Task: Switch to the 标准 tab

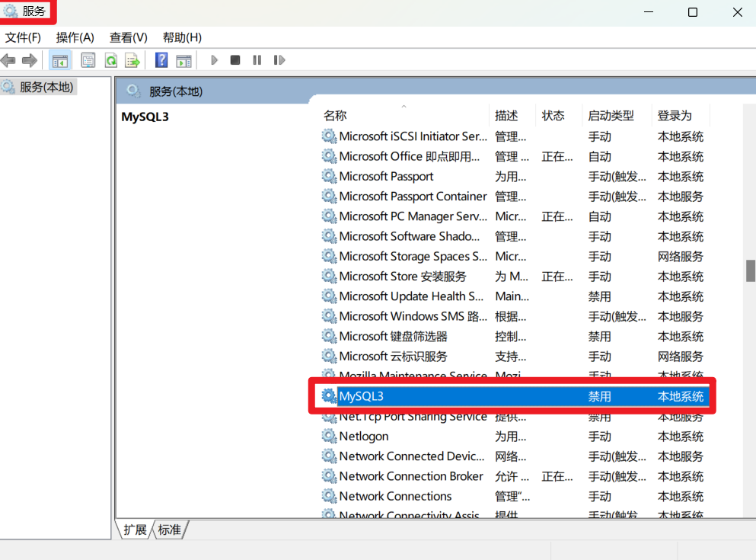Action: (170, 530)
